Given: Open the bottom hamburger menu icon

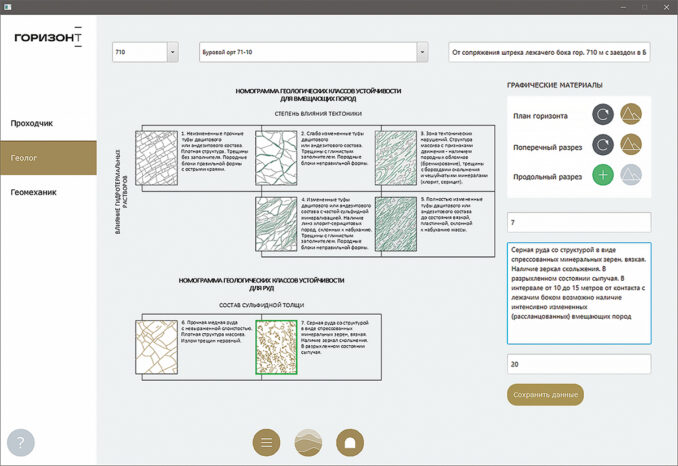Looking at the screenshot, I should point(265,442).
